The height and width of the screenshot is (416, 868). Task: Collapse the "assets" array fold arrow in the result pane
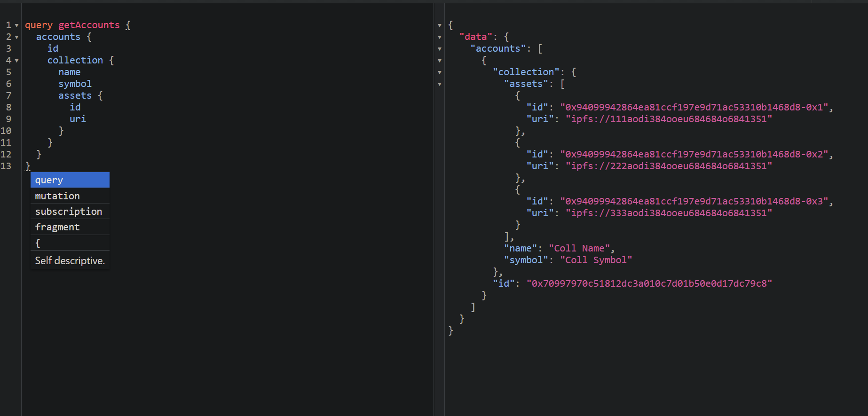(x=440, y=84)
